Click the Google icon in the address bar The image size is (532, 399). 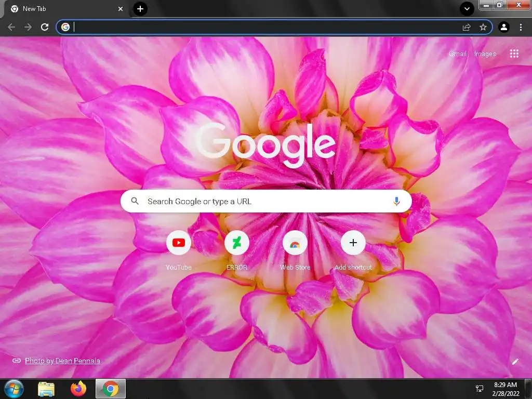pyautogui.click(x=65, y=27)
